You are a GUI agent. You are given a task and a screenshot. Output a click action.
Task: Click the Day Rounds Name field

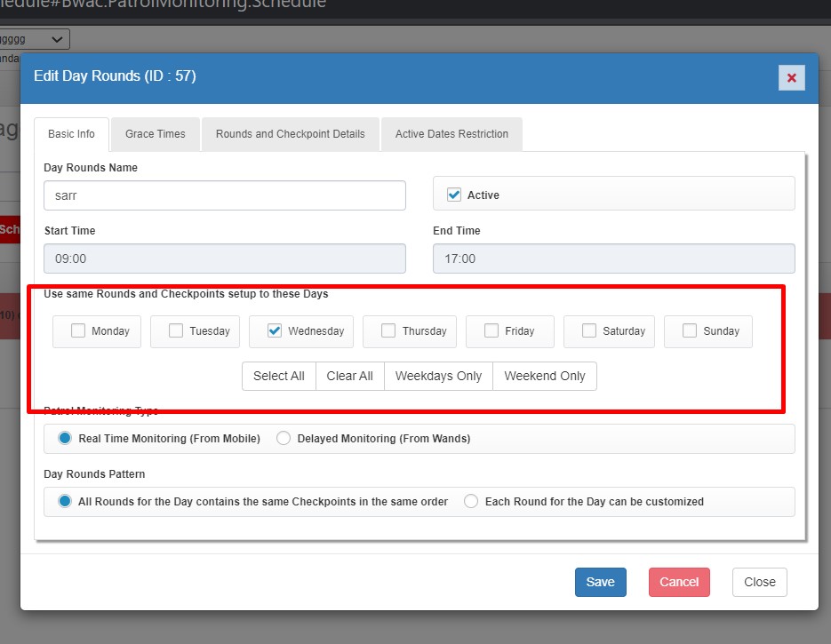point(224,195)
